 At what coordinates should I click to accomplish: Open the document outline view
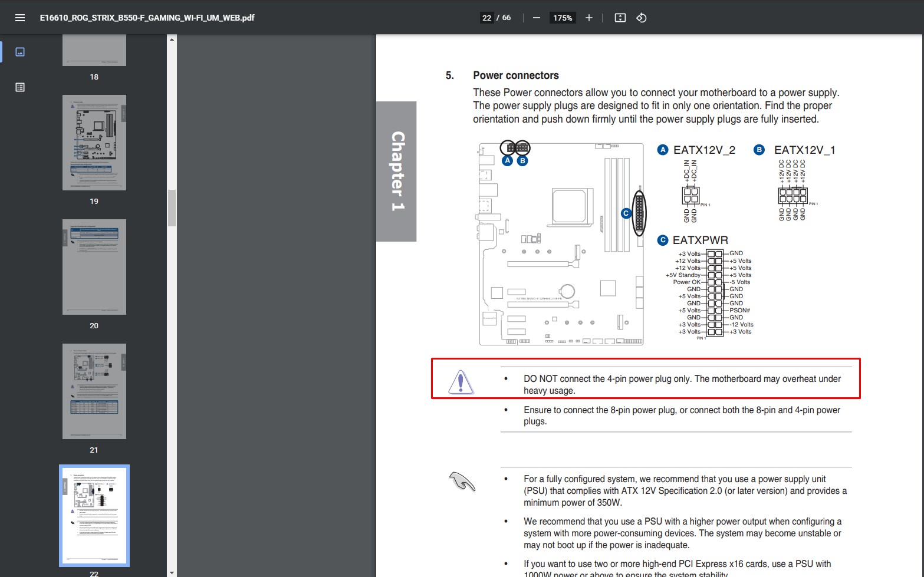point(20,87)
